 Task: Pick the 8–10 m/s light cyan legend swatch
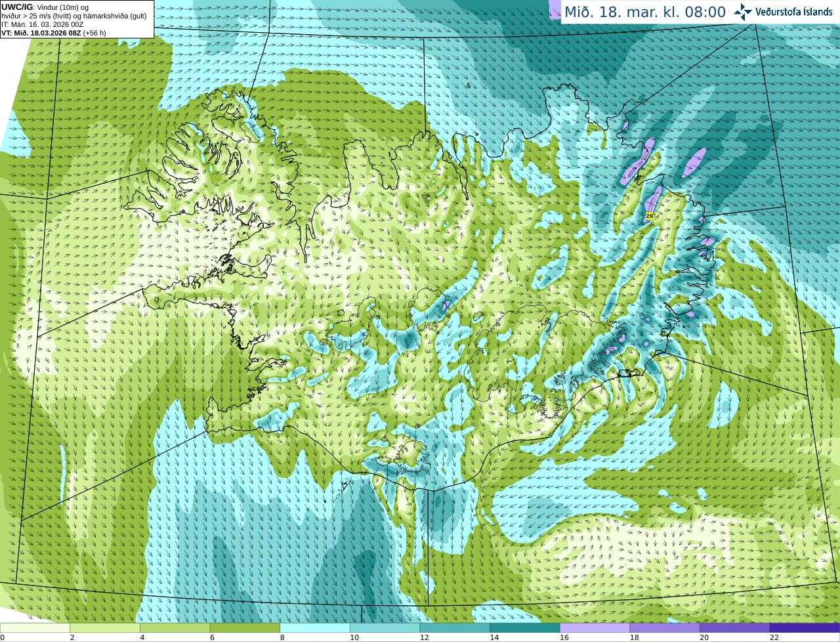(x=315, y=628)
